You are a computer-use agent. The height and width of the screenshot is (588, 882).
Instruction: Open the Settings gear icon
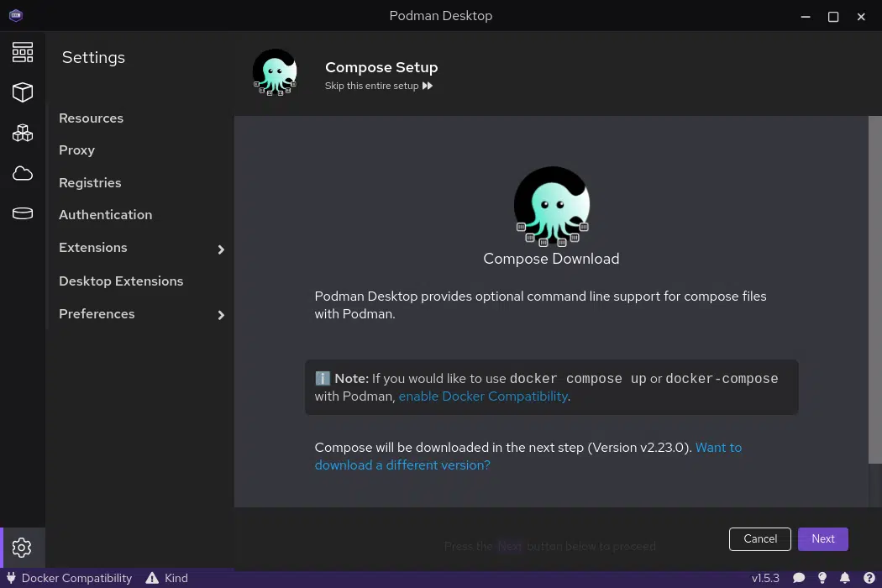click(x=22, y=548)
